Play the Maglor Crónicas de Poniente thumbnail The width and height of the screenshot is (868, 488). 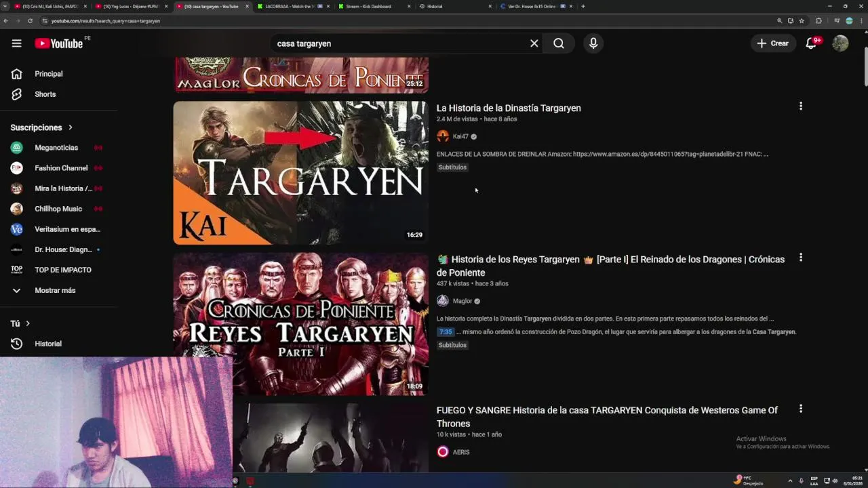pos(300,75)
